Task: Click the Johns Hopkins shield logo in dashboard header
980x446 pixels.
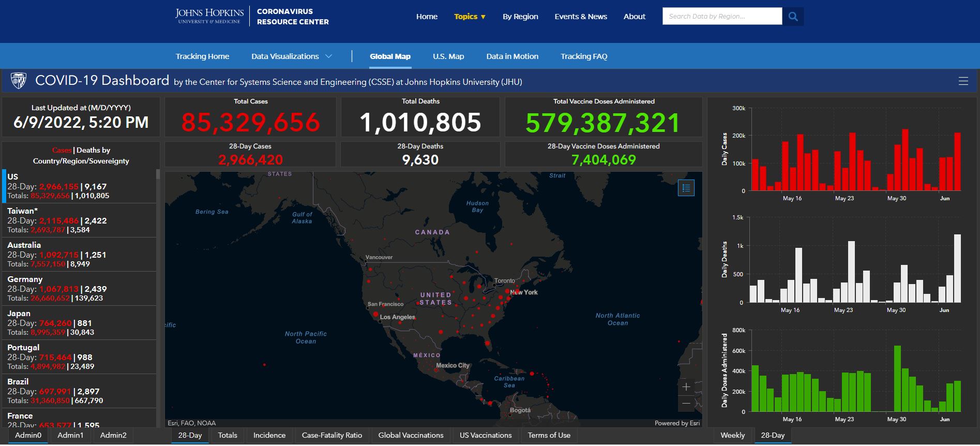Action: click(x=19, y=81)
